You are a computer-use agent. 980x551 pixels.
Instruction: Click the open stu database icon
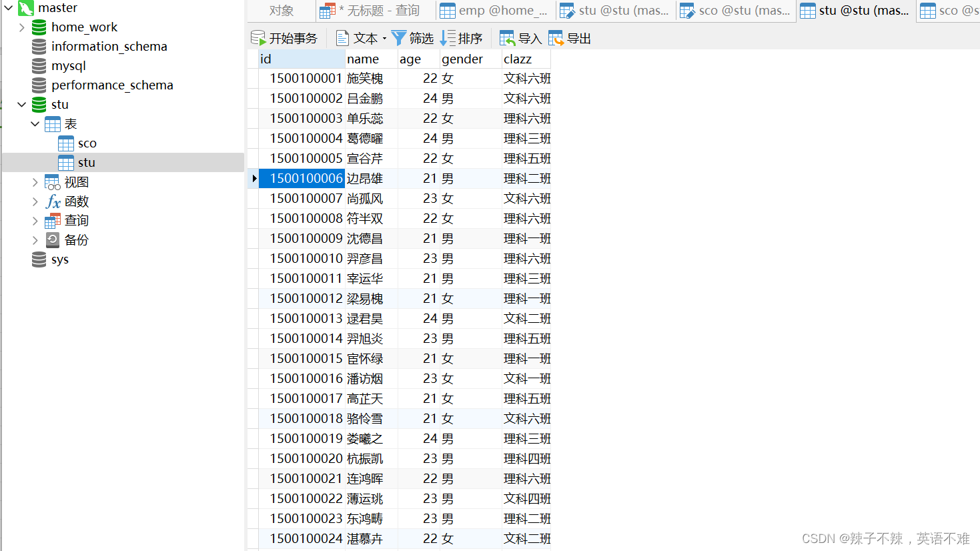tap(39, 105)
